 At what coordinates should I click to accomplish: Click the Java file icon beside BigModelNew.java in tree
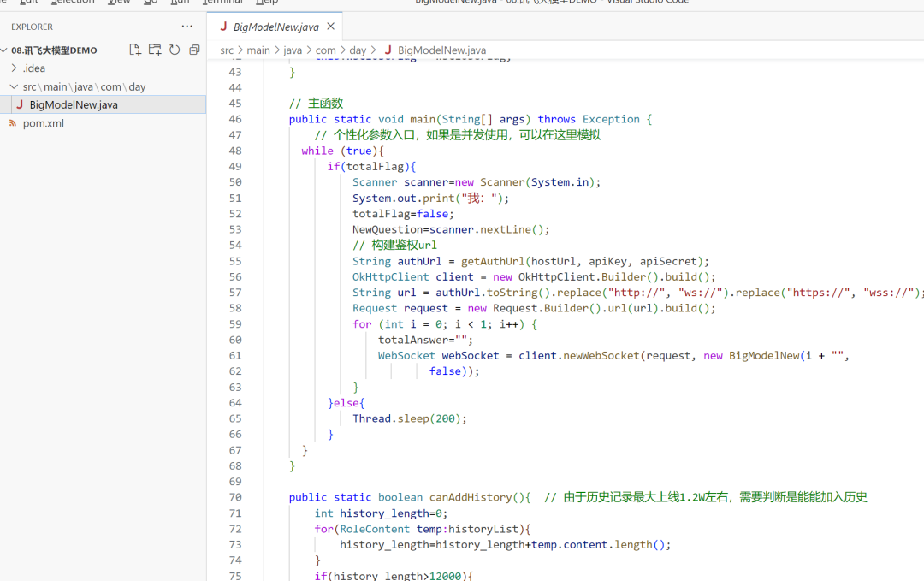pyautogui.click(x=20, y=104)
